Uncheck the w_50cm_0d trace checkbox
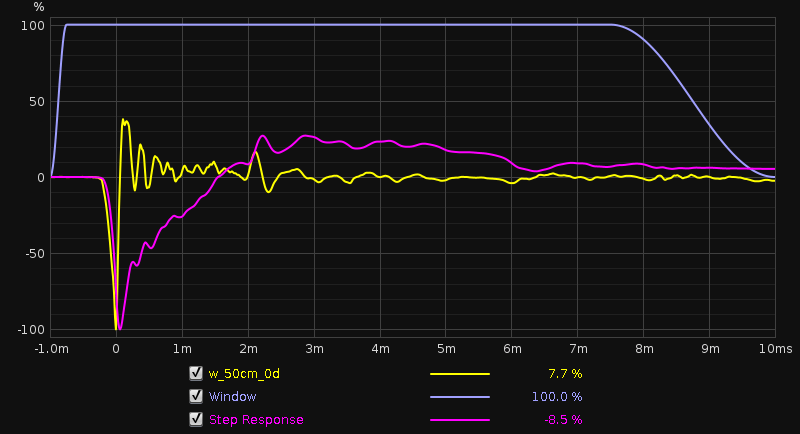This screenshot has width=800, height=434. 195,373
